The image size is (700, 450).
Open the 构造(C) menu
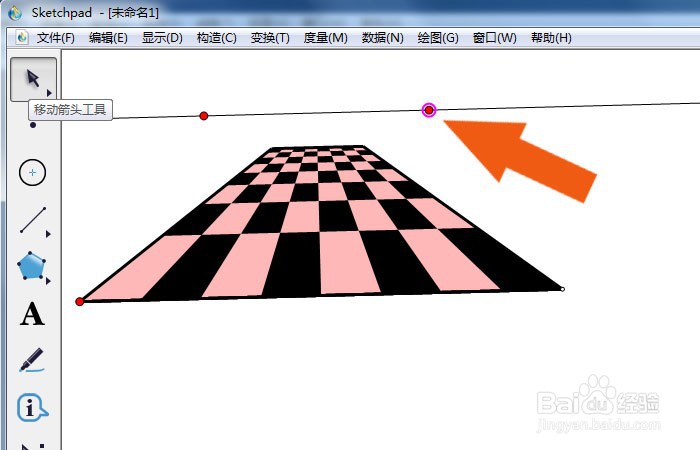click(217, 38)
